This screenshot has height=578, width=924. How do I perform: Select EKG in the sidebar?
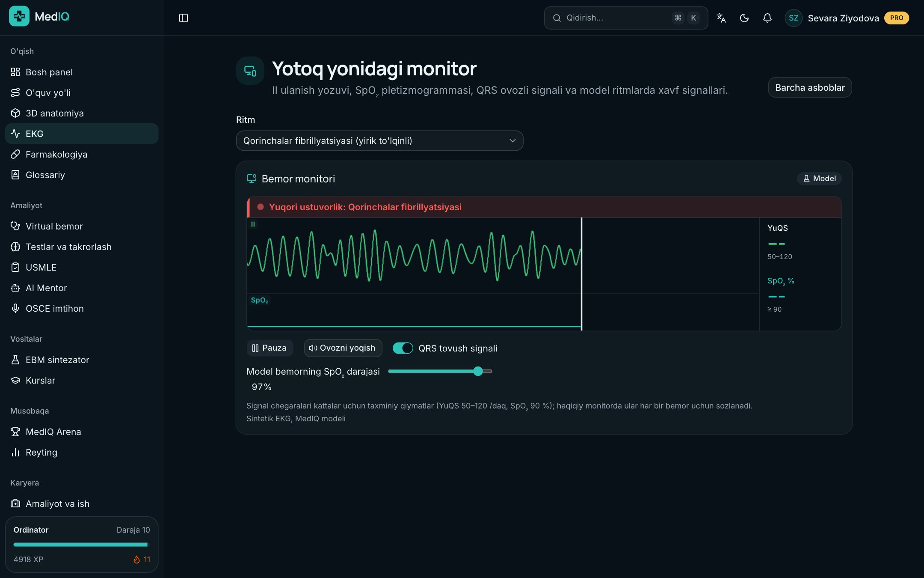(82, 134)
